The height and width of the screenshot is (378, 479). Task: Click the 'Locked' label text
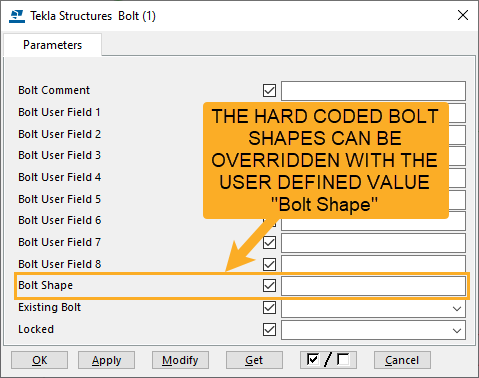(x=36, y=329)
